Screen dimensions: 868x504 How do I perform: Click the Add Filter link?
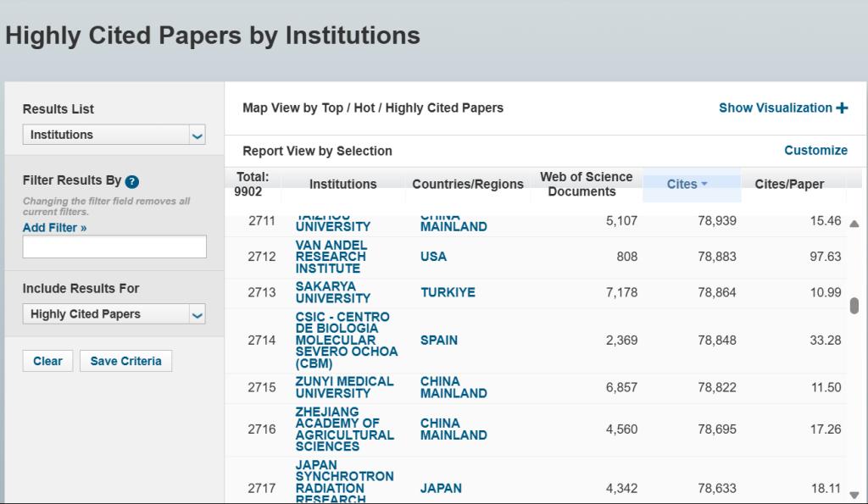tap(55, 227)
